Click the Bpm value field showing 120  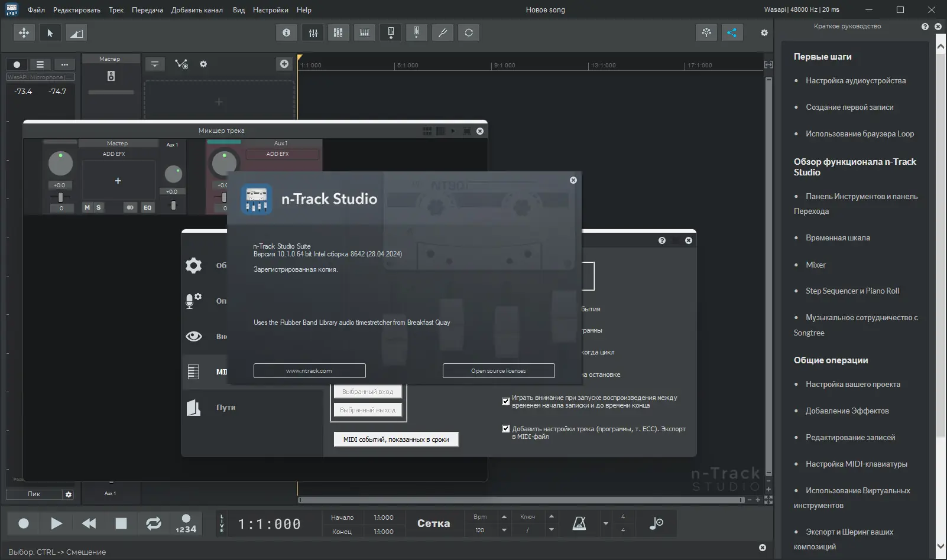[x=480, y=530]
